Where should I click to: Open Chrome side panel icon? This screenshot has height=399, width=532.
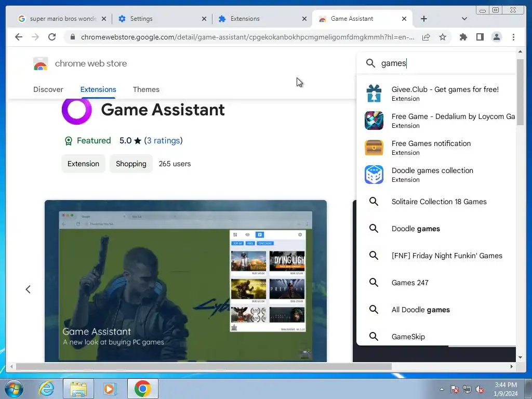coord(480,37)
